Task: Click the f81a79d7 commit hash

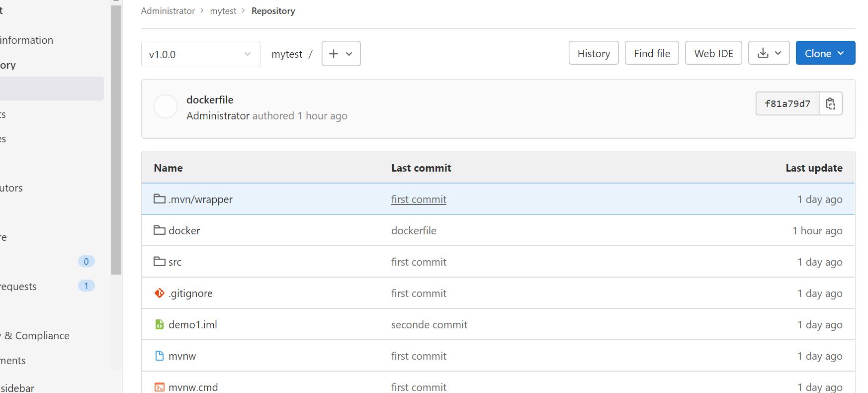Action: (787, 103)
